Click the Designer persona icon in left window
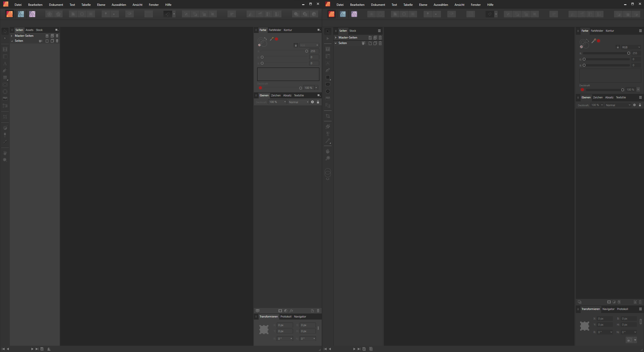The width and height of the screenshot is (644, 352). click(21, 14)
